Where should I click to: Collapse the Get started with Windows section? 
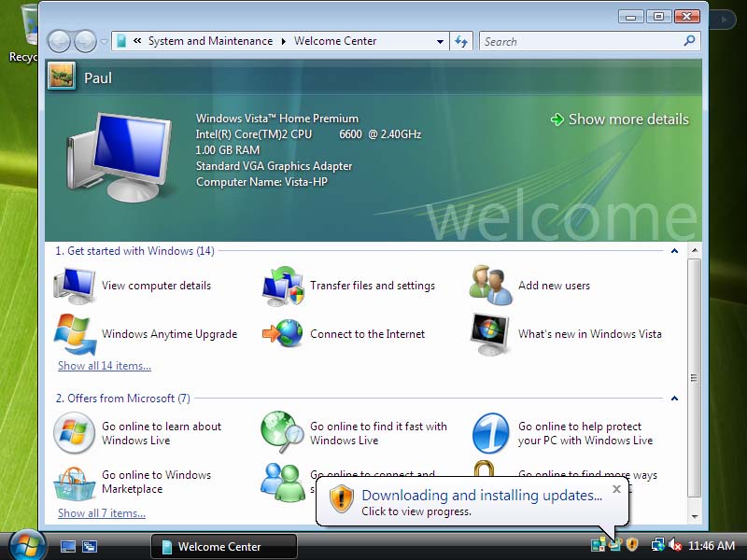pos(674,251)
